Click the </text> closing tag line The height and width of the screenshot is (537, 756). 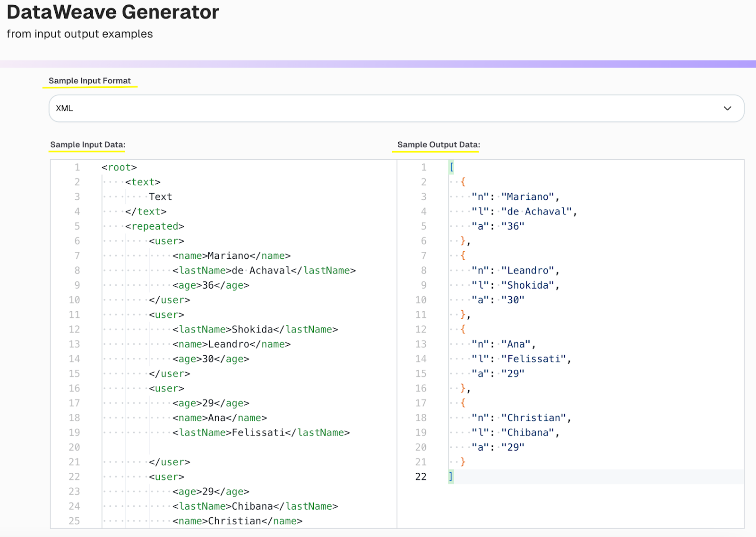click(146, 212)
